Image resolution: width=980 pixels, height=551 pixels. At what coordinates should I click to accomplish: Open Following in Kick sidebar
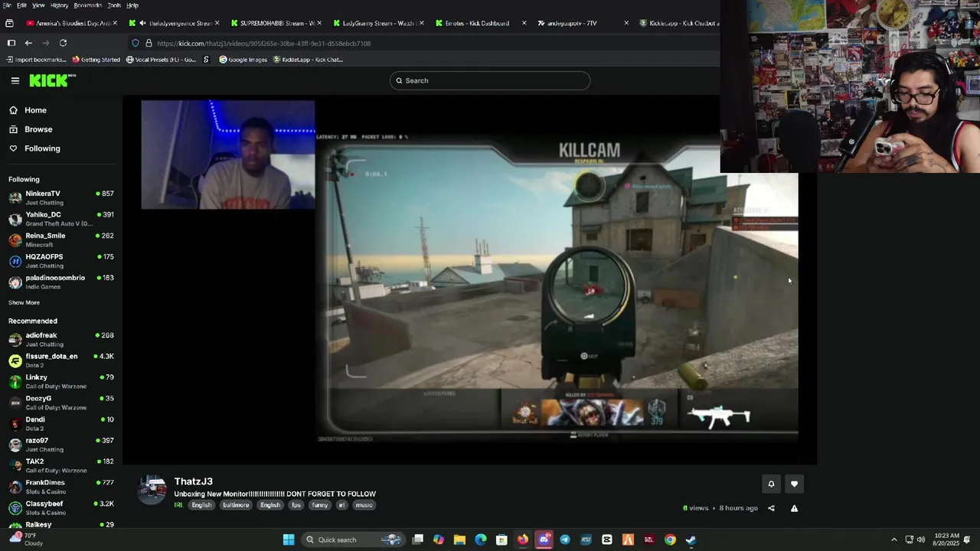(42, 148)
